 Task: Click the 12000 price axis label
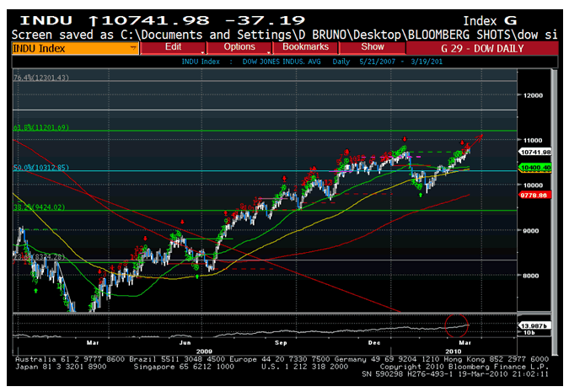(533, 95)
